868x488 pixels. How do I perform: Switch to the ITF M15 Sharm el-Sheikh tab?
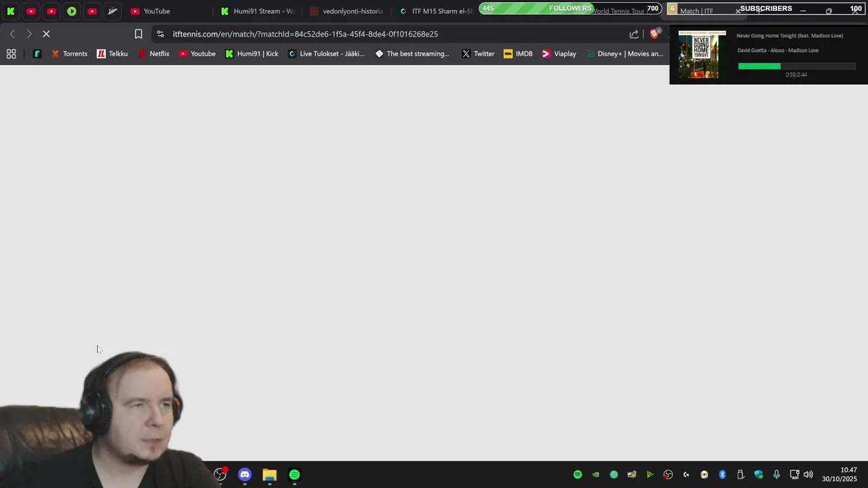point(435,11)
